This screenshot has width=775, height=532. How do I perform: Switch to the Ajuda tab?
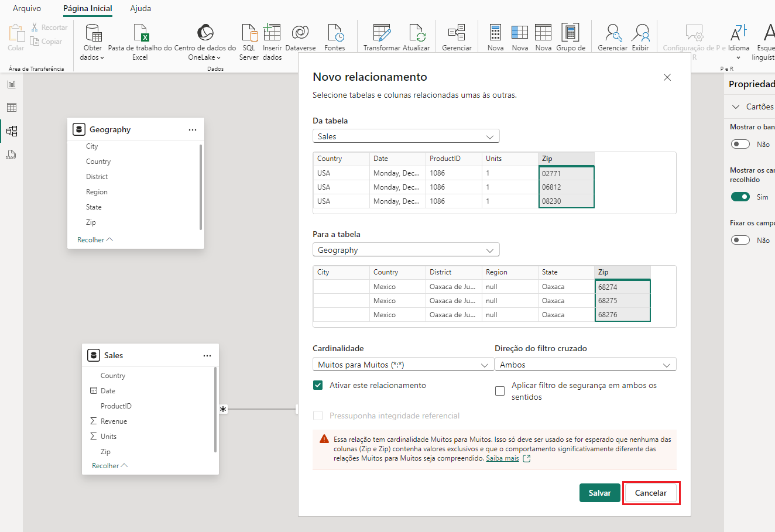[140, 9]
